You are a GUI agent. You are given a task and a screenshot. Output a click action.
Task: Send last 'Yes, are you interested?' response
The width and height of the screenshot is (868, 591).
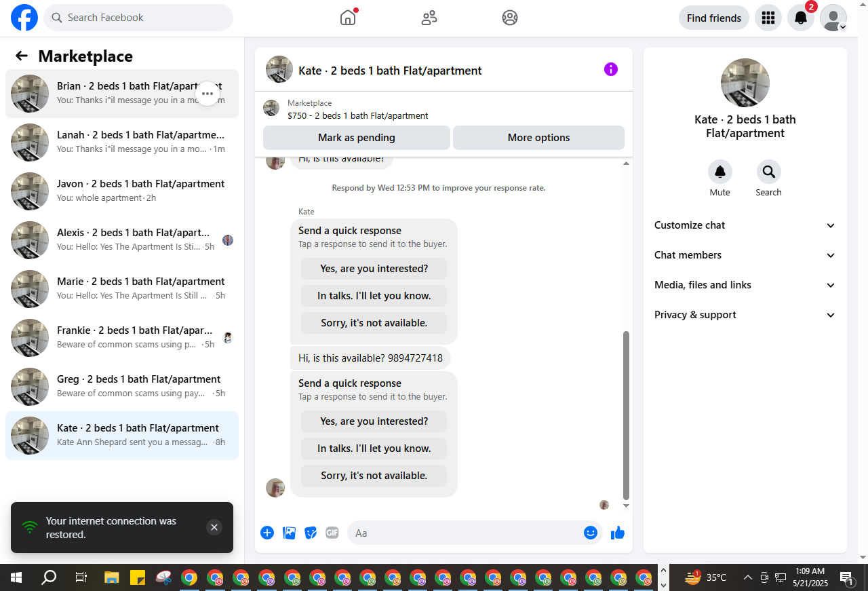point(374,421)
